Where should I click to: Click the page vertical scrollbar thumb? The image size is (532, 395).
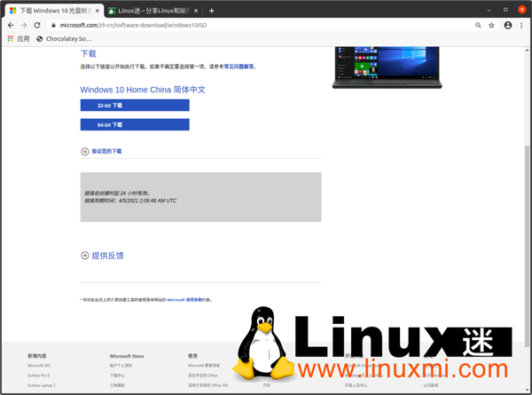pyautogui.click(x=527, y=247)
